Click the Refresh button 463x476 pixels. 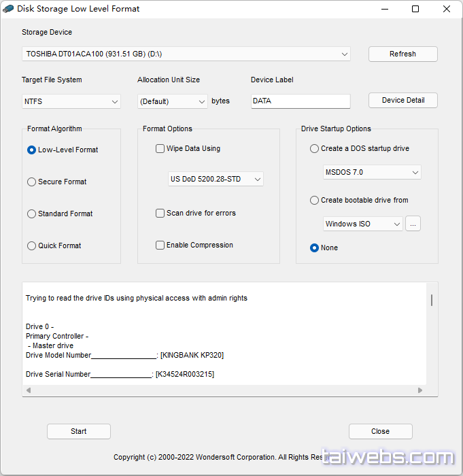402,54
